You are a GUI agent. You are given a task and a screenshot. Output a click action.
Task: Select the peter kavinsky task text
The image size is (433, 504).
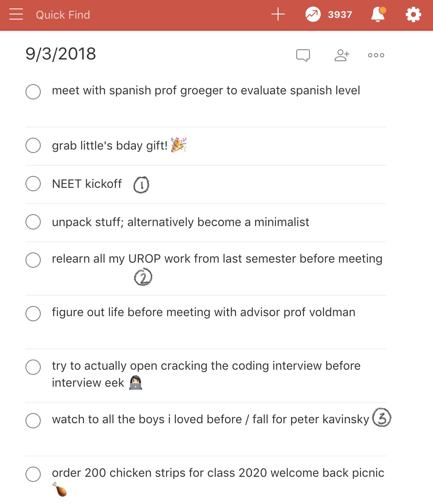point(211,419)
